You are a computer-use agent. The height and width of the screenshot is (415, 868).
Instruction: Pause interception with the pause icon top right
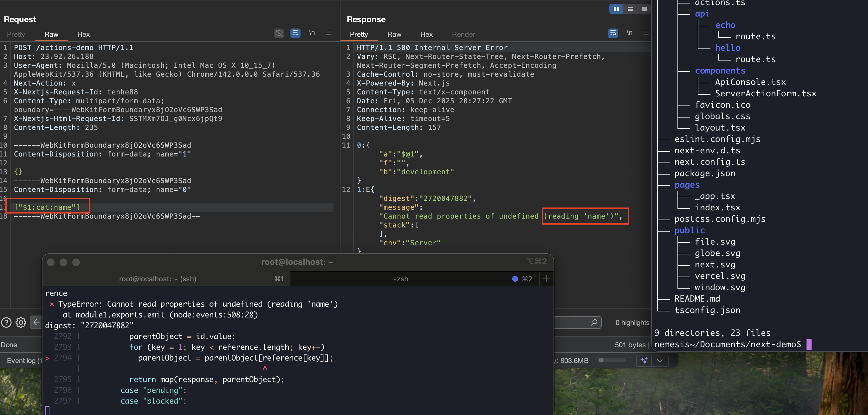click(616, 9)
